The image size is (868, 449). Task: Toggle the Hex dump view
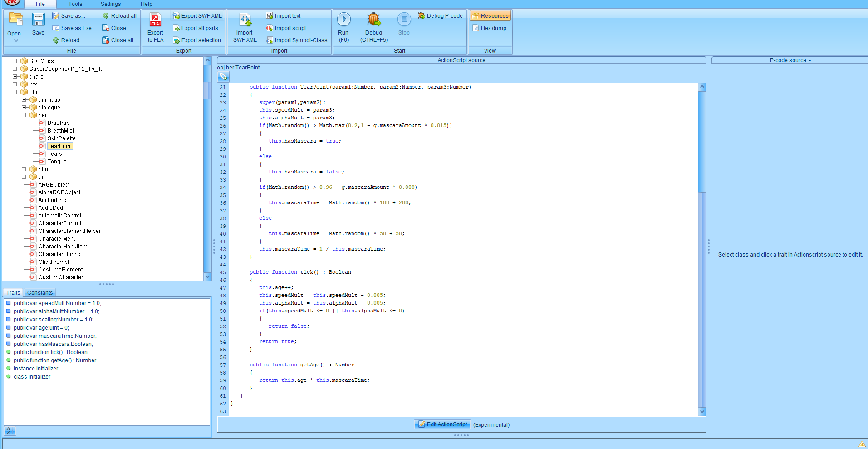click(489, 28)
